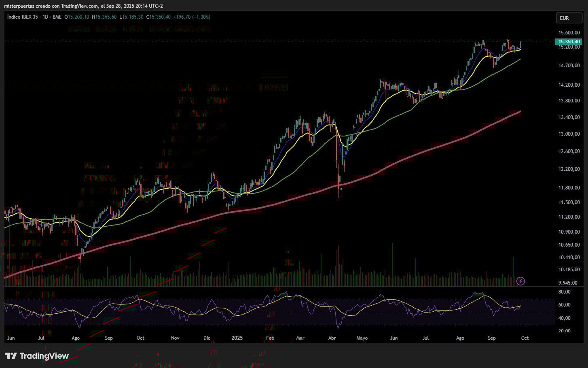The image size is (588, 368).
Task: Click the Nov label on the time axis
Action: 175,338
